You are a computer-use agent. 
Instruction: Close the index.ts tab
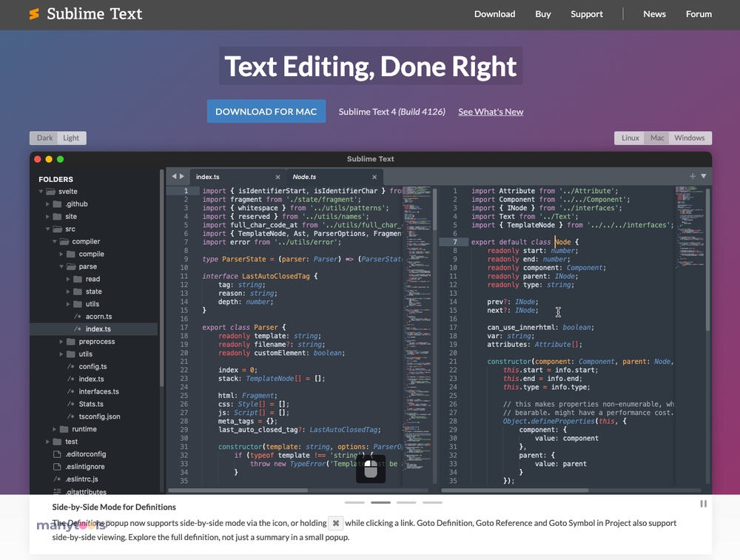point(277,177)
